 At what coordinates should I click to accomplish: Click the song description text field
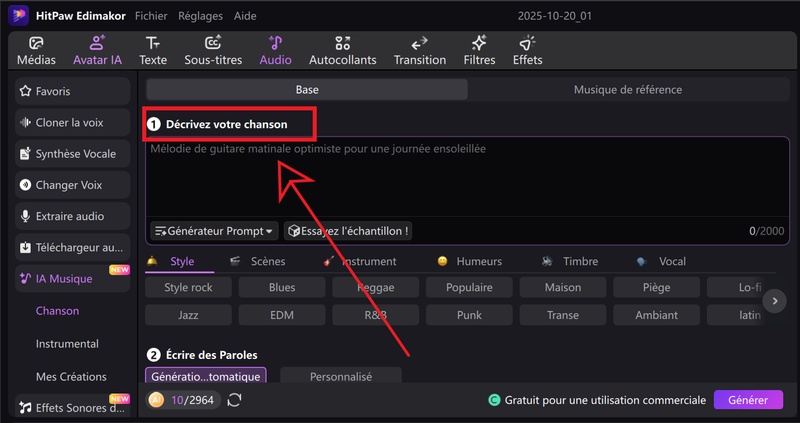(467, 180)
